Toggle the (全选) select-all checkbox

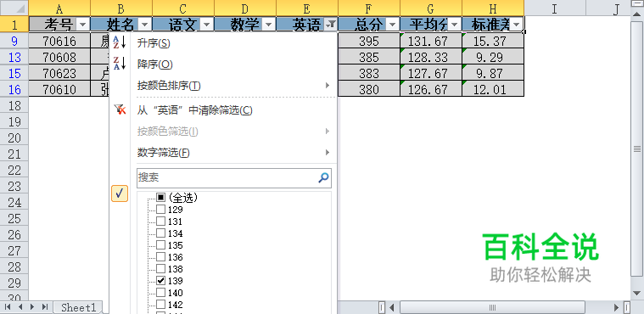[x=160, y=198]
